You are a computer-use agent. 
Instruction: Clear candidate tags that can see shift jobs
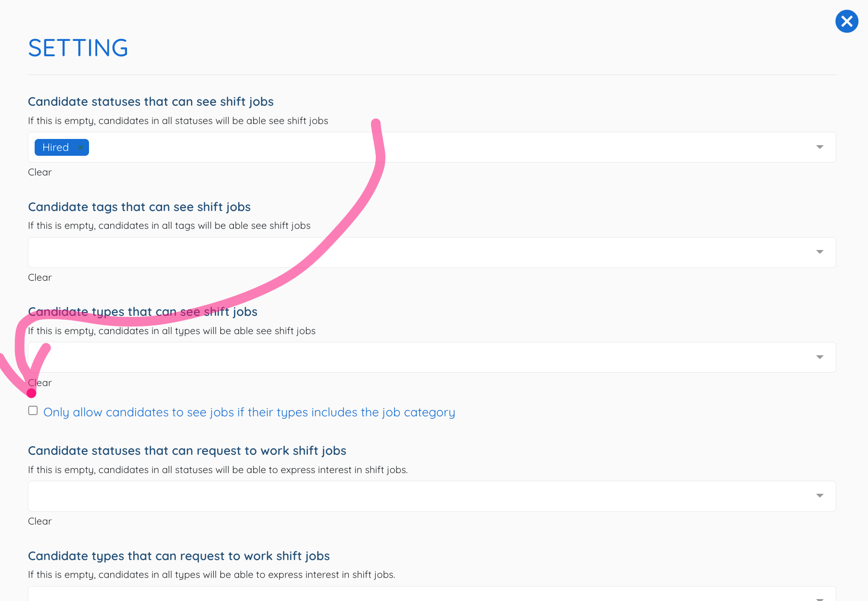[39, 277]
